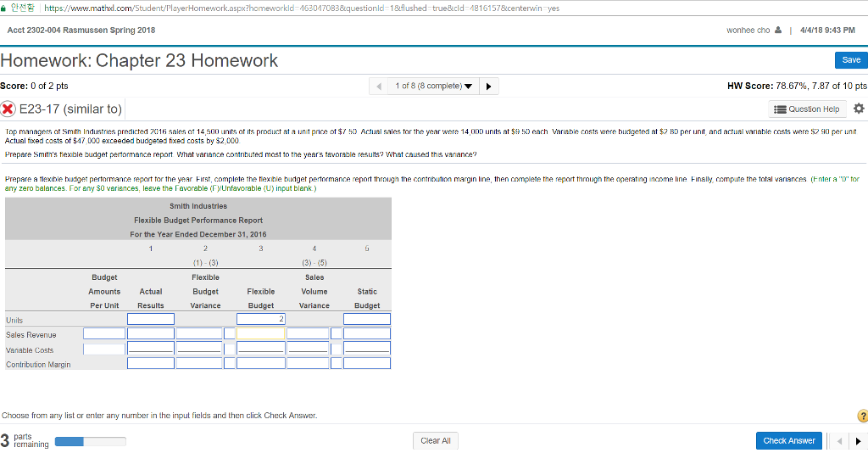868x453 pixels.
Task: Click Variable Costs Static Budget field
Action: [x=367, y=349]
